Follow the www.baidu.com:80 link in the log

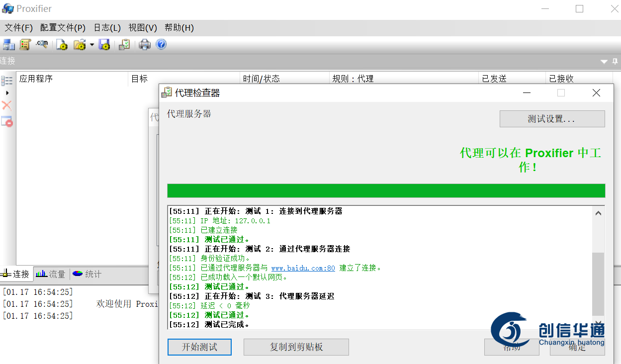pyautogui.click(x=303, y=268)
